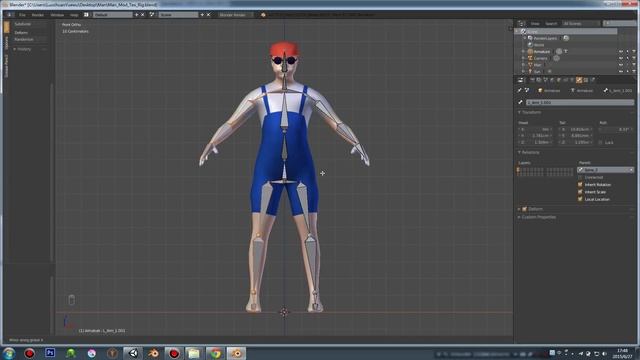This screenshot has height=360, width=640.
Task: Uncheck the Inherit Rotation checkbox
Action: click(x=580, y=184)
